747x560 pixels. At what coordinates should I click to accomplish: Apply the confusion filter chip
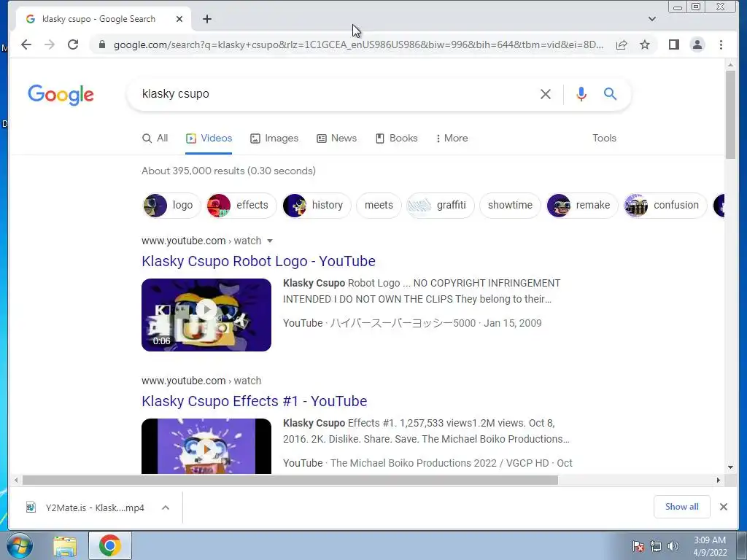[x=665, y=205]
